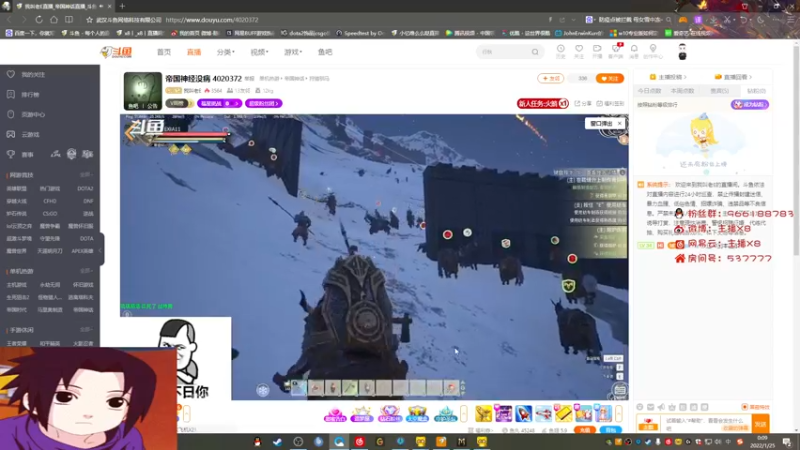Open NetEase Cloud Music in the taskbar
The width and height of the screenshot is (800, 450).
(360, 442)
